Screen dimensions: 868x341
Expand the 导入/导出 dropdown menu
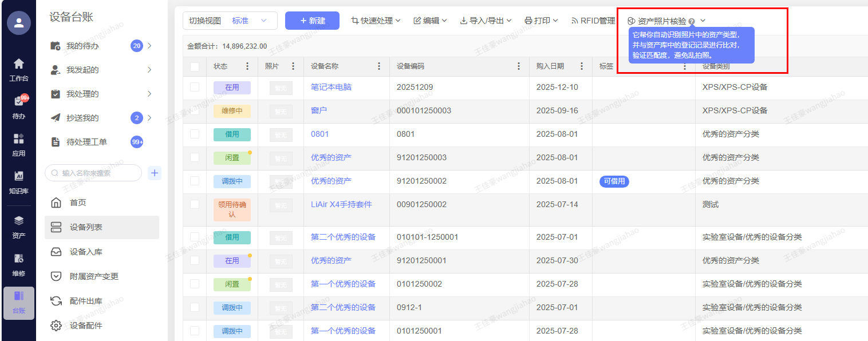point(486,21)
